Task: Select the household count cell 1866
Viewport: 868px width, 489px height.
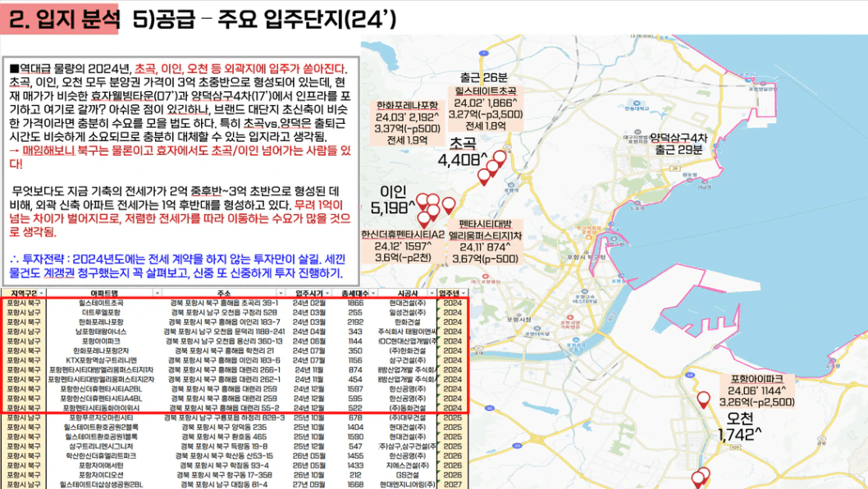Action: coord(355,303)
